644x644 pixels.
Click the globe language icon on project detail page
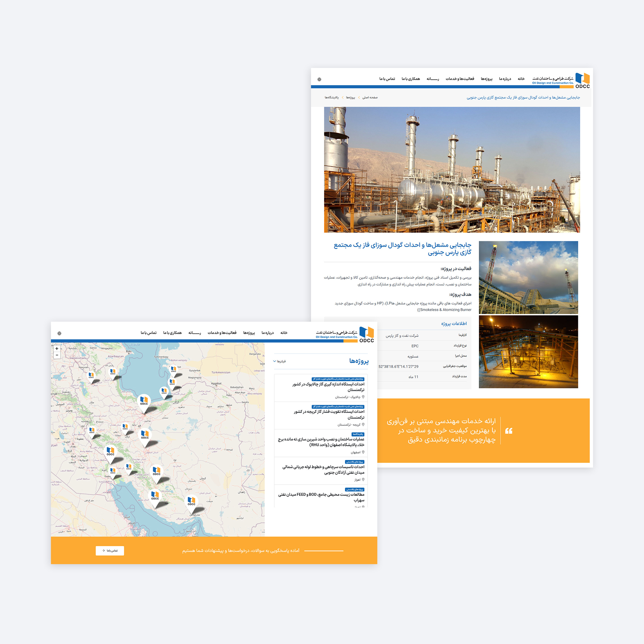pos(319,79)
